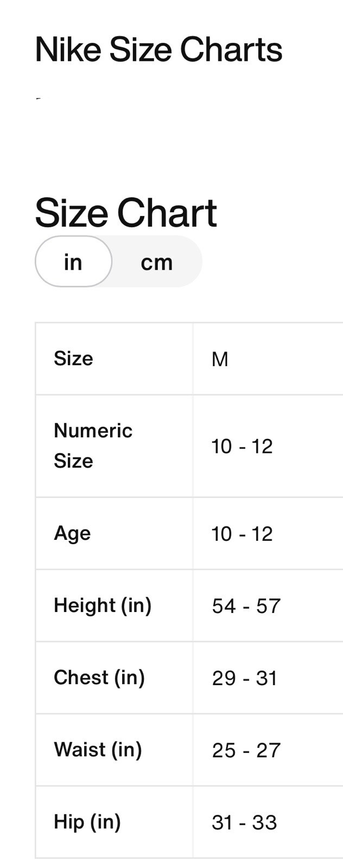Click the Numeric Size value 10 - 12
The image size is (343, 868).
point(242,446)
